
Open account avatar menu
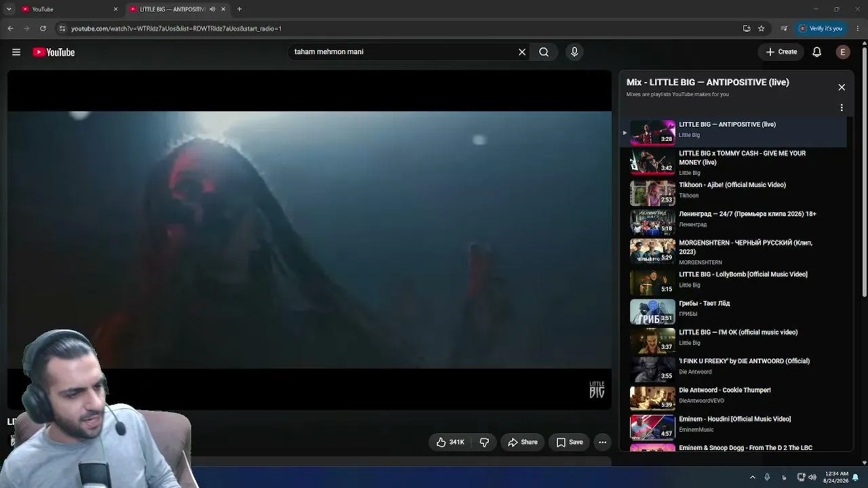[843, 52]
